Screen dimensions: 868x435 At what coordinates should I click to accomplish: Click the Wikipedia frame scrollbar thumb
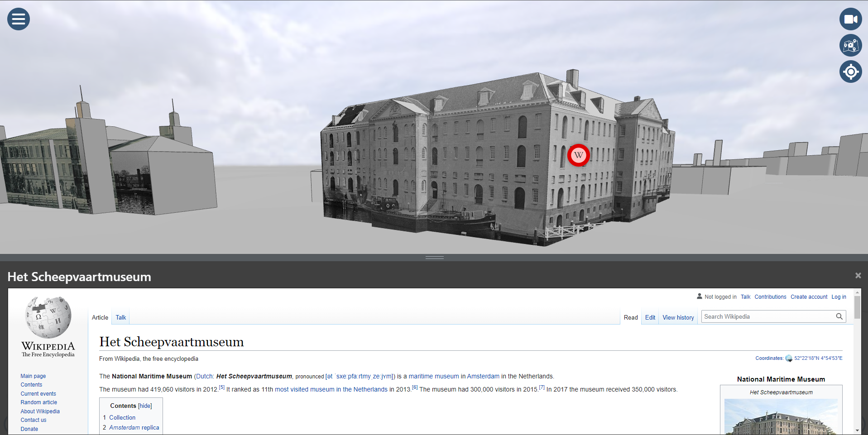coord(857,308)
